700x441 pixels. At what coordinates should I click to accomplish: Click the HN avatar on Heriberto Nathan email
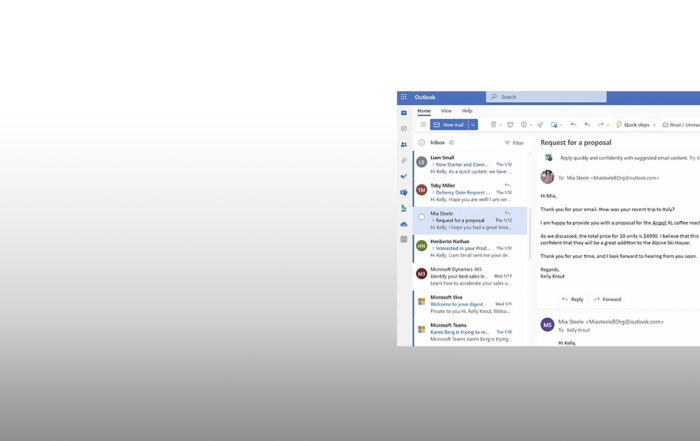[x=421, y=245]
